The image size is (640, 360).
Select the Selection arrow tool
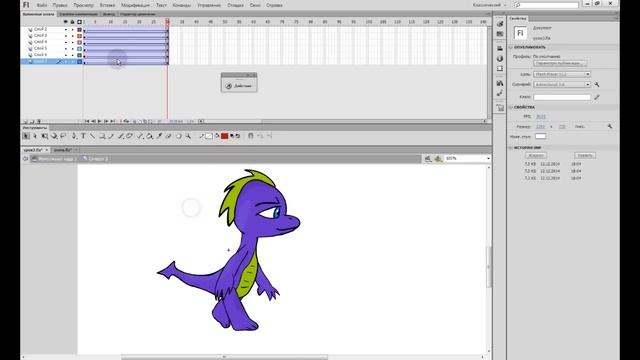pyautogui.click(x=26, y=136)
